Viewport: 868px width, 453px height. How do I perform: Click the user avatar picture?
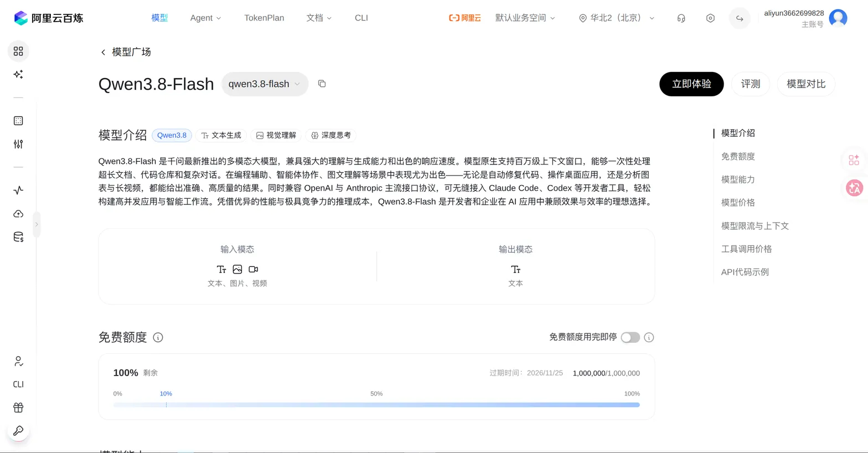[x=838, y=18]
